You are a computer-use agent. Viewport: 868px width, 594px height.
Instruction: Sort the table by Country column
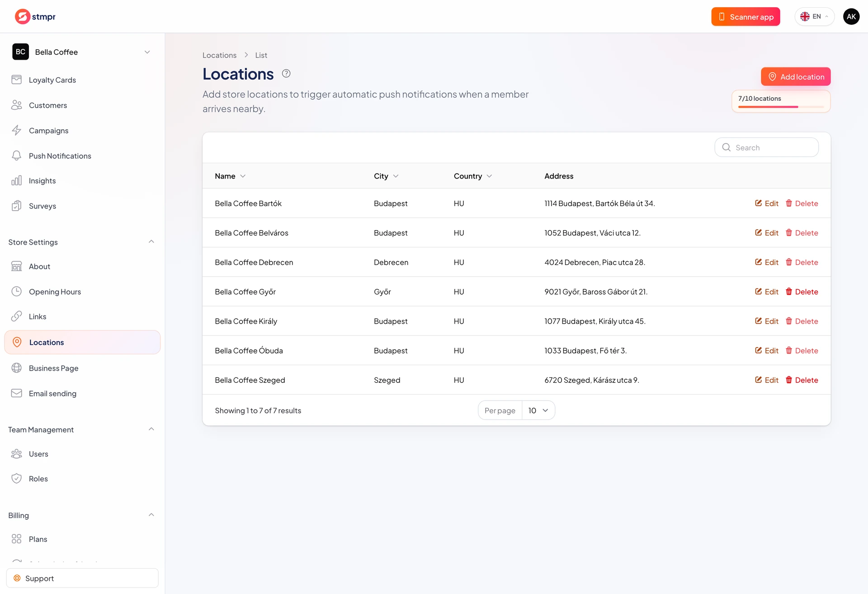(473, 176)
